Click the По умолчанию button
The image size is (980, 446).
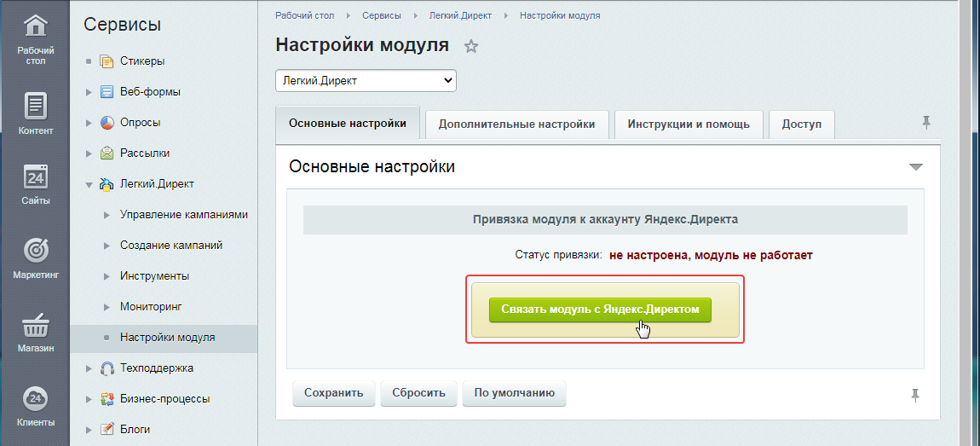pos(515,393)
